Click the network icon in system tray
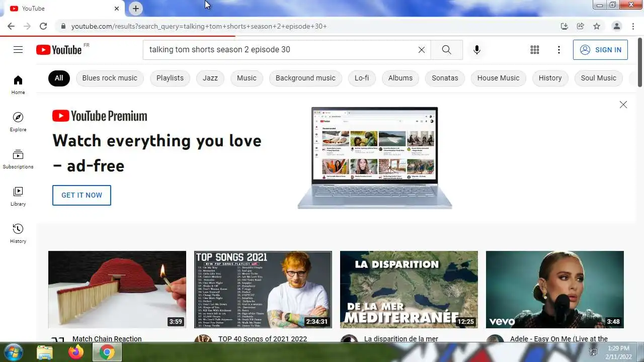 coord(593,352)
